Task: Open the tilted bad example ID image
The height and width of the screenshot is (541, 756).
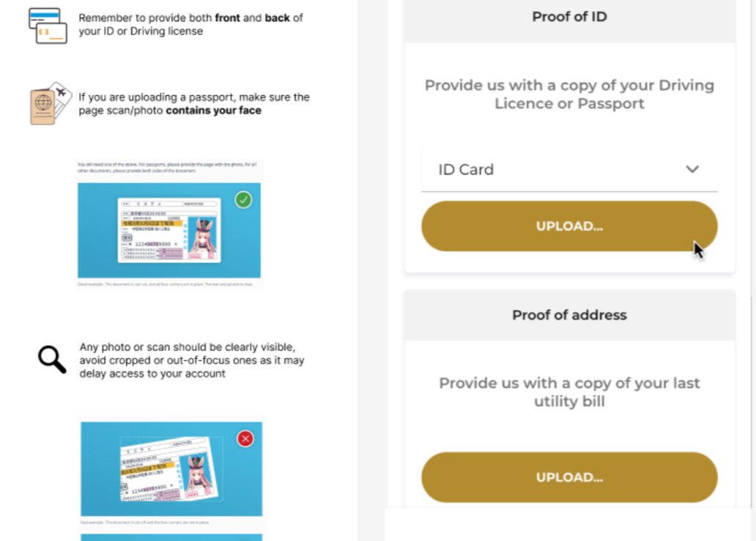Action: (171, 469)
